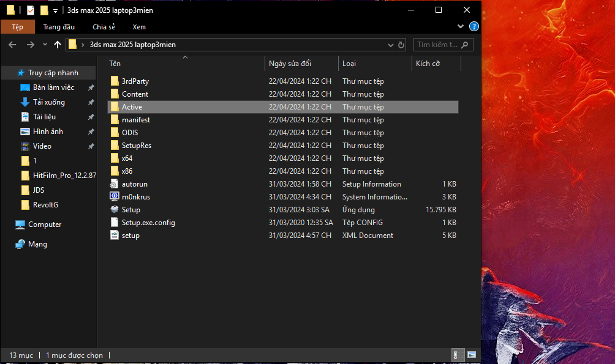
Task: Expand the ribbon with chevron arrow
Action: [461, 27]
